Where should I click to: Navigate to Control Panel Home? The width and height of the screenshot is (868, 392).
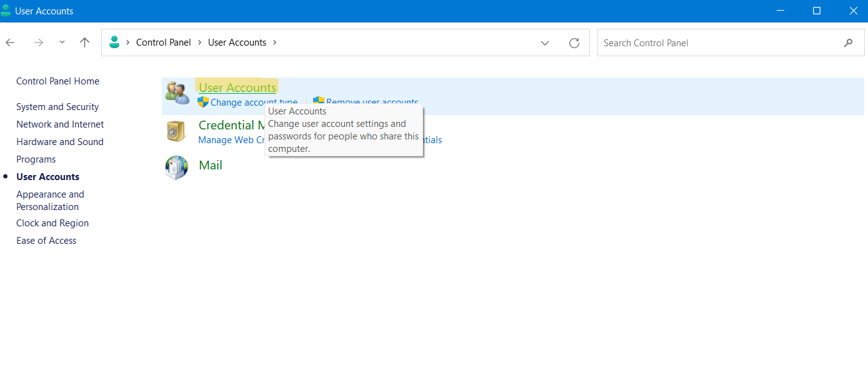[x=57, y=81]
